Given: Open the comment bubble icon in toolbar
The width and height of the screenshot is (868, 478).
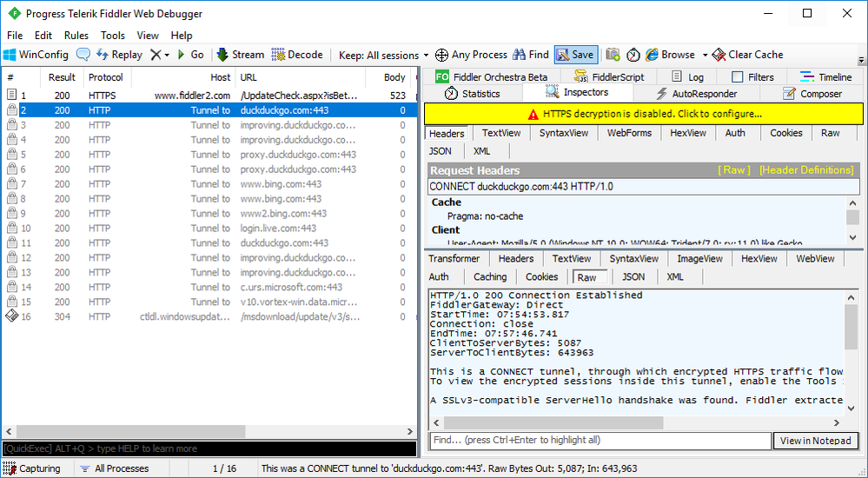Looking at the screenshot, I should [x=83, y=55].
